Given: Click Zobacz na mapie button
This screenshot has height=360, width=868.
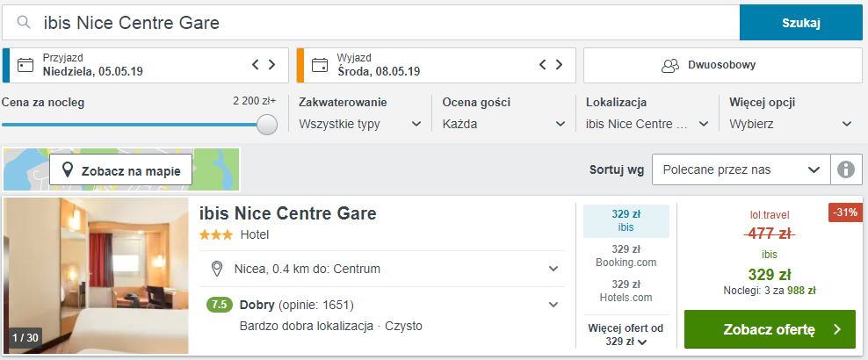Looking at the screenshot, I should tap(121, 169).
